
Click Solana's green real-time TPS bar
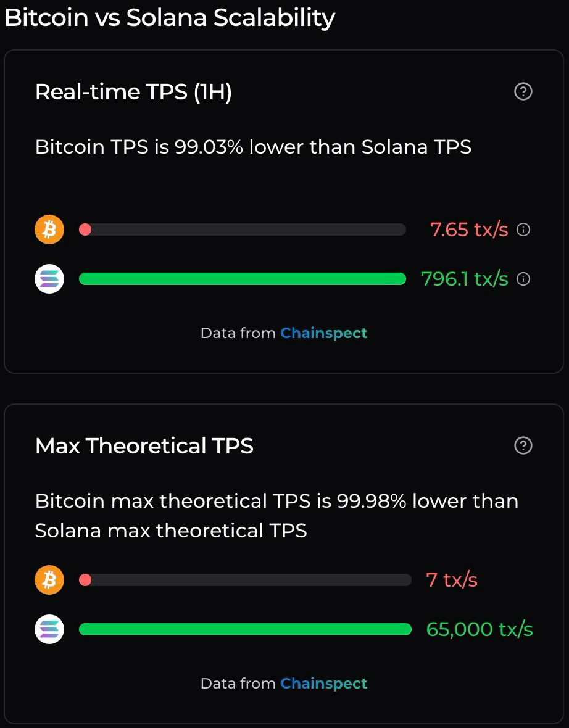pos(242,279)
